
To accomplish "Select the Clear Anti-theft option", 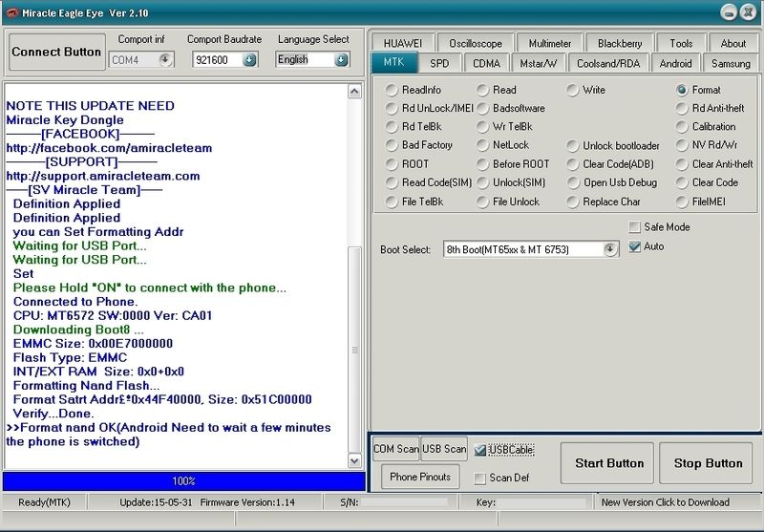I will pos(714,164).
